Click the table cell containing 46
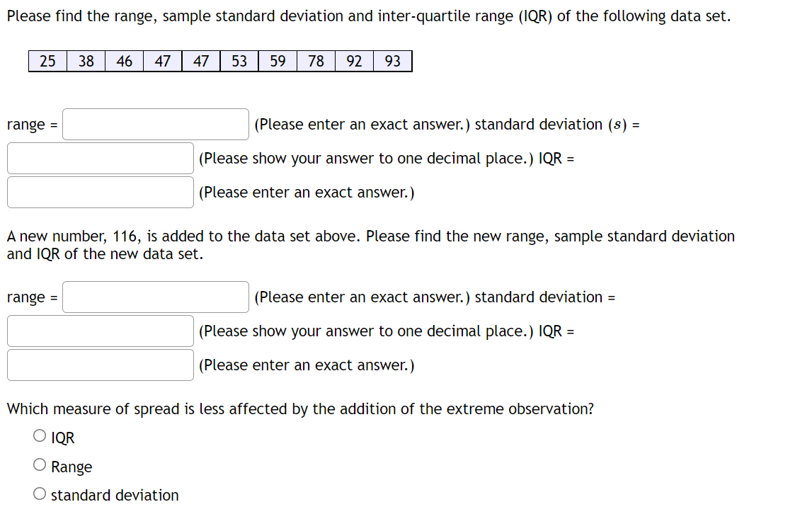812x519 pixels. click(x=124, y=61)
